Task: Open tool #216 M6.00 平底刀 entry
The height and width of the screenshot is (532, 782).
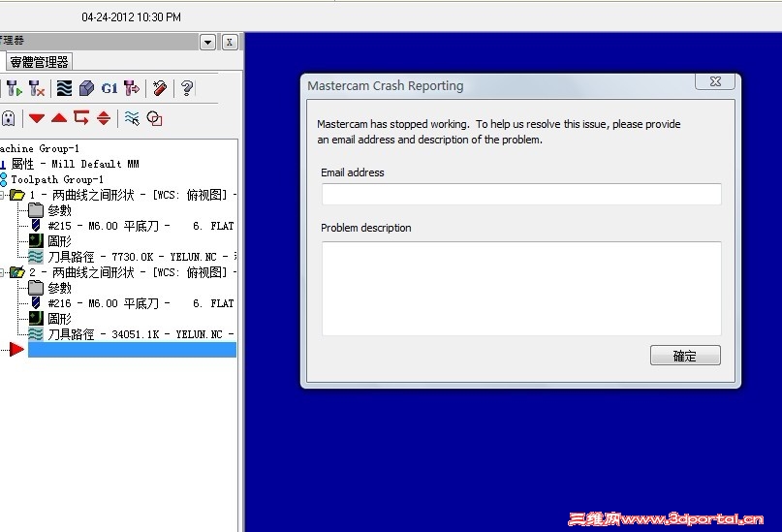Action: pyautogui.click(x=132, y=303)
